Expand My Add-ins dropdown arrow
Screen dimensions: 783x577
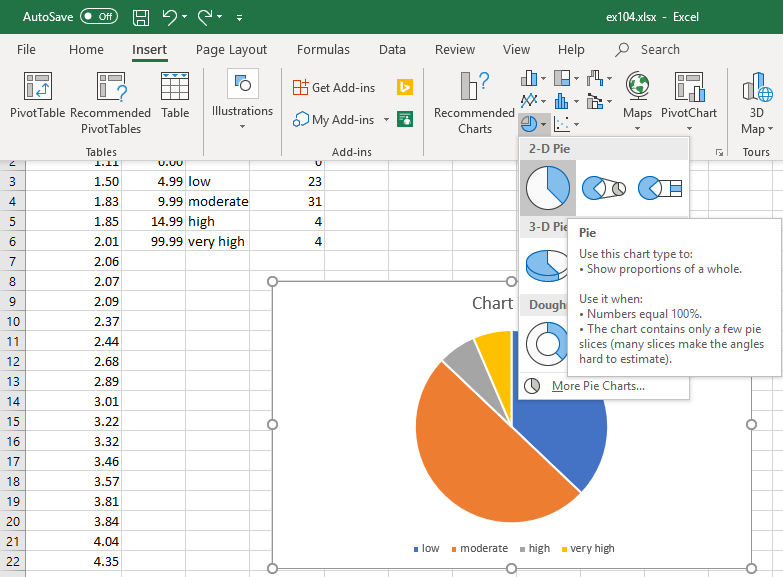point(386,120)
